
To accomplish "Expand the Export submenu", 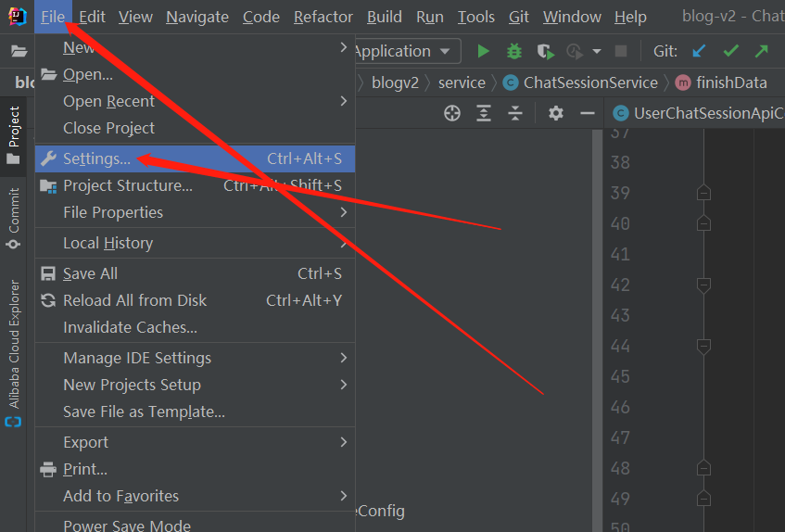I will [196, 442].
